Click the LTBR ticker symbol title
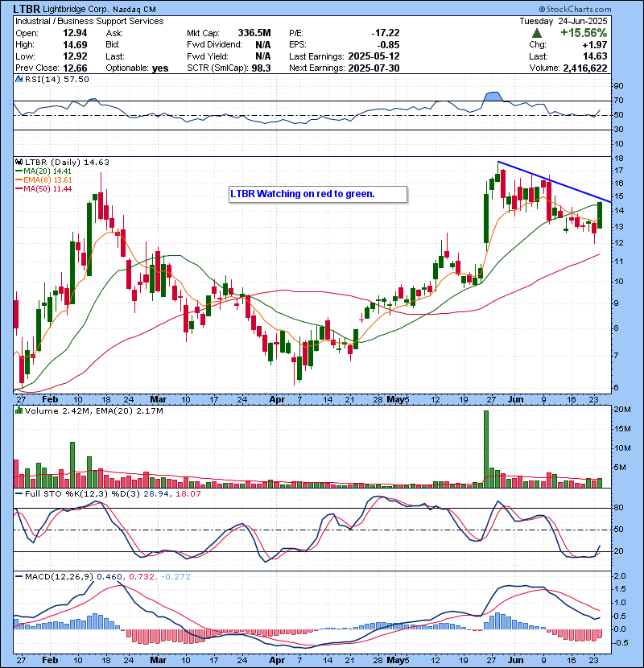 coord(27,9)
